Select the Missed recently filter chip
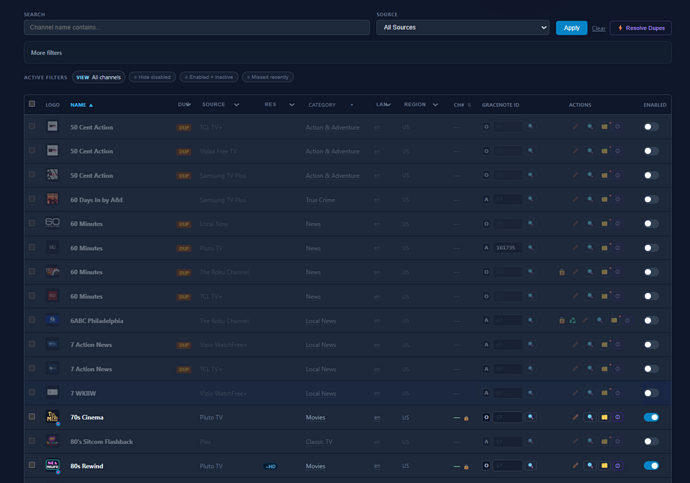 (268, 77)
